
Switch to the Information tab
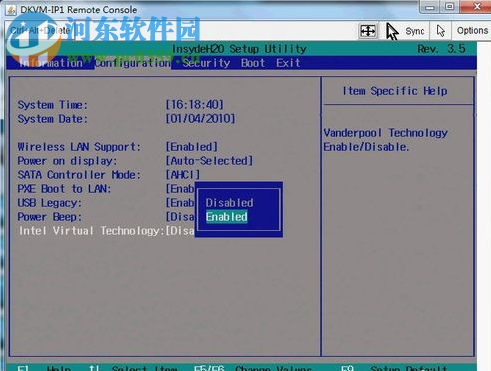point(51,63)
